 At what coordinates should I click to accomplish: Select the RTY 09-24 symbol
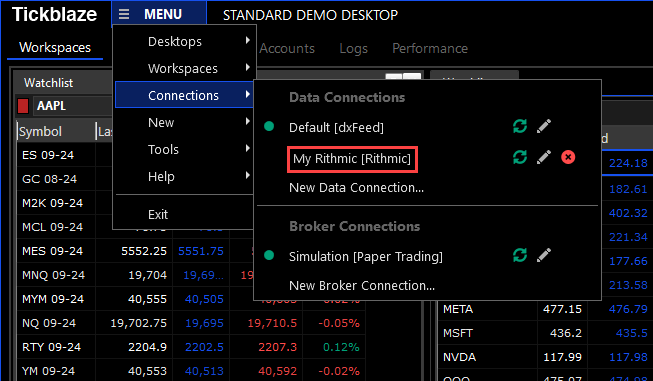tap(51, 347)
